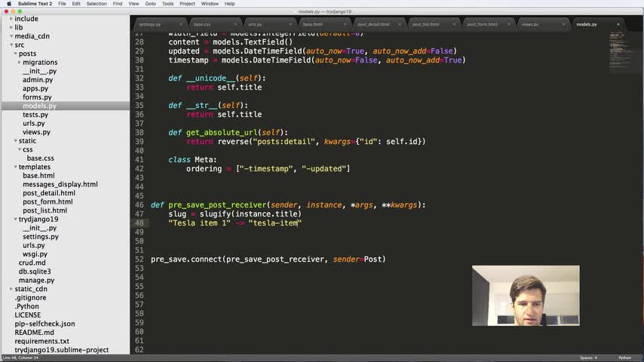Expand the lib folder
644x362 pixels.
(11, 27)
